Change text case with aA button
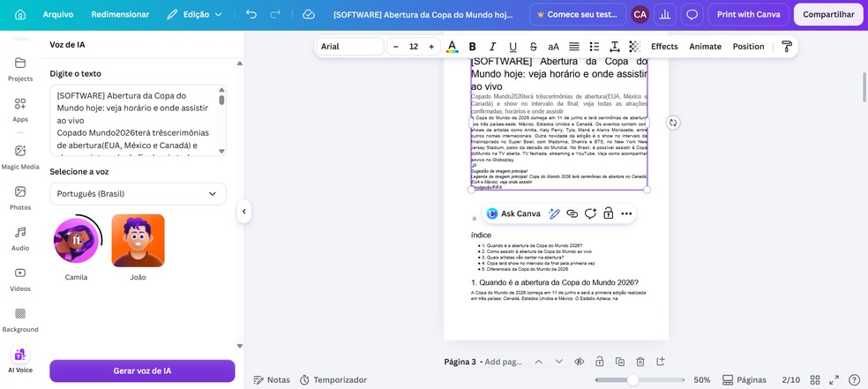 pyautogui.click(x=554, y=47)
